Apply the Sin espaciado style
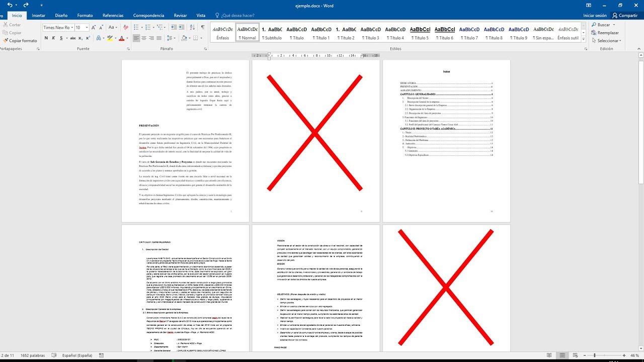The height and width of the screenshot is (362, 644). pyautogui.click(x=543, y=33)
